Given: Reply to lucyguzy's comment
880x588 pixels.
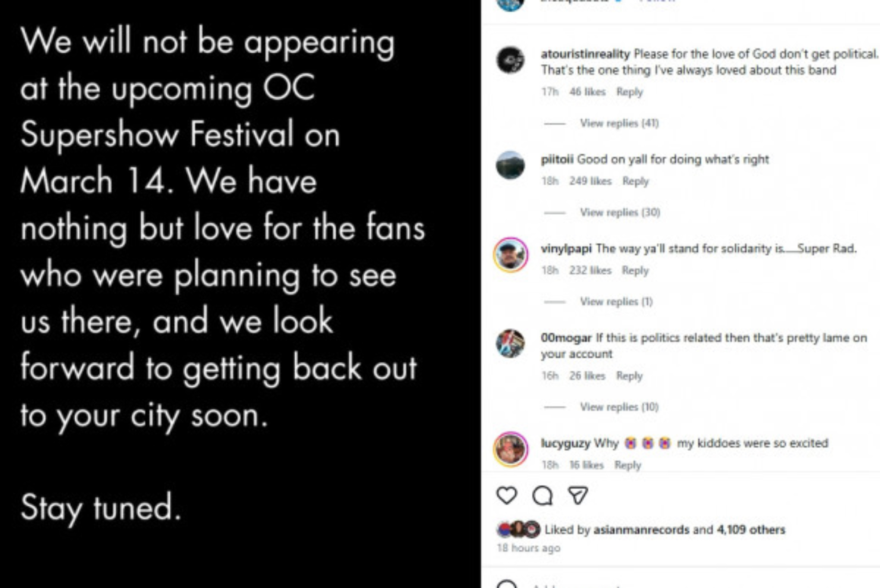Looking at the screenshot, I should pyautogui.click(x=627, y=465).
